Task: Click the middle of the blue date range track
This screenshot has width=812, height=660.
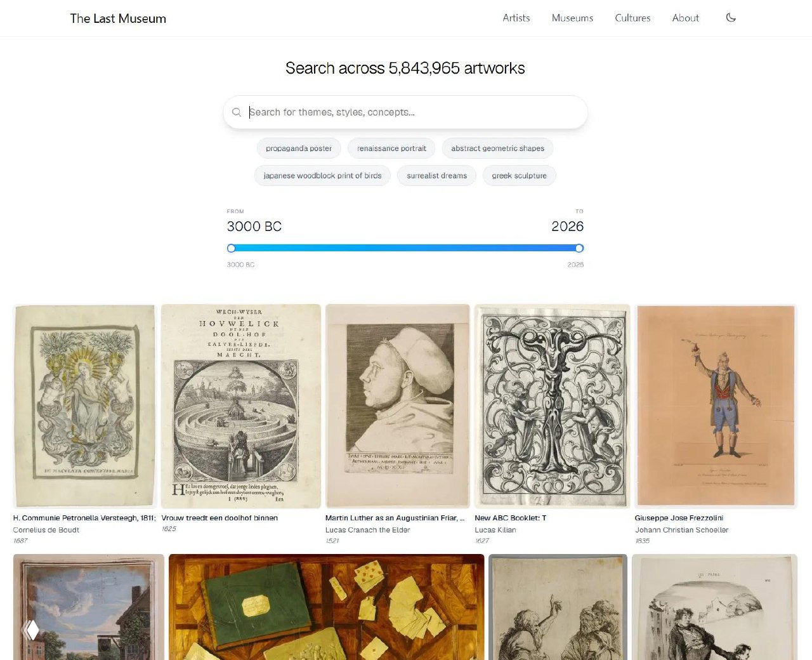Action: (405, 248)
